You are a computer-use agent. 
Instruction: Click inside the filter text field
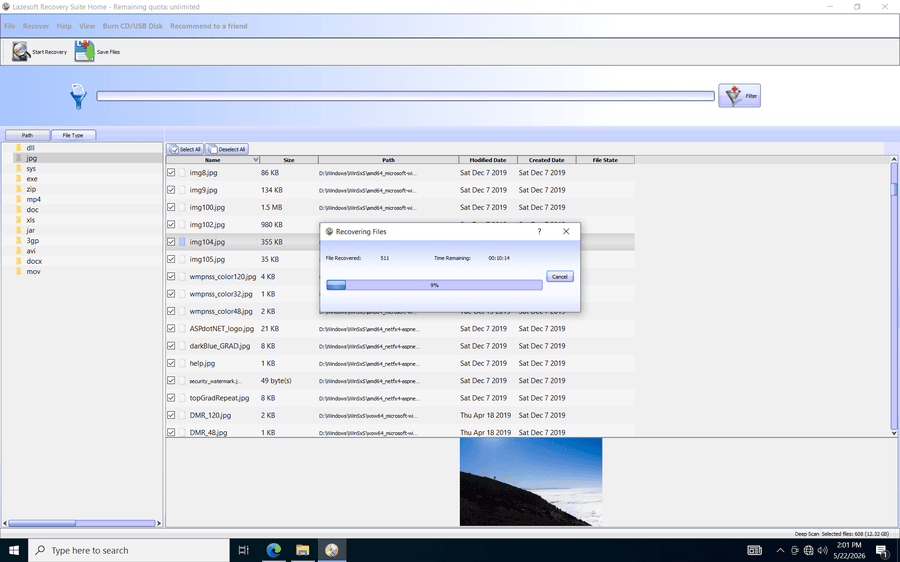[405, 96]
